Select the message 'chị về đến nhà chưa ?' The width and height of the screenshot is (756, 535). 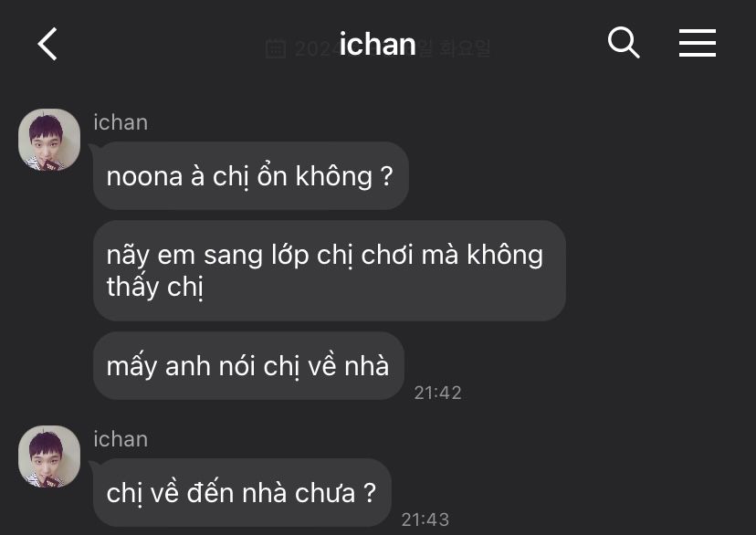242,492
